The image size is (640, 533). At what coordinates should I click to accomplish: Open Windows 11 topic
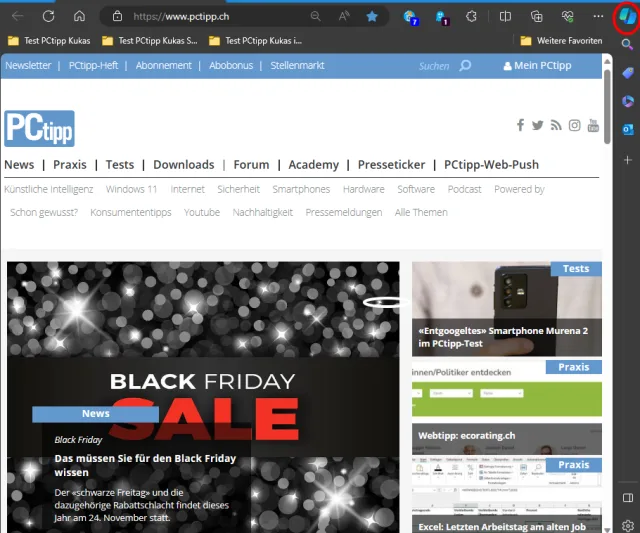[131, 189]
